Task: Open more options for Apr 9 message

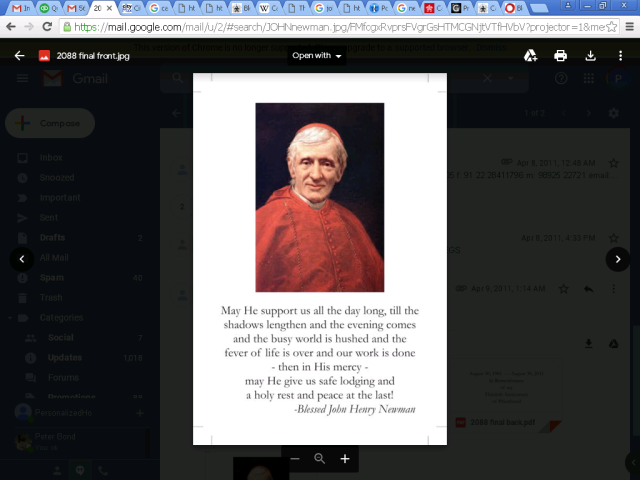Action: [x=613, y=289]
